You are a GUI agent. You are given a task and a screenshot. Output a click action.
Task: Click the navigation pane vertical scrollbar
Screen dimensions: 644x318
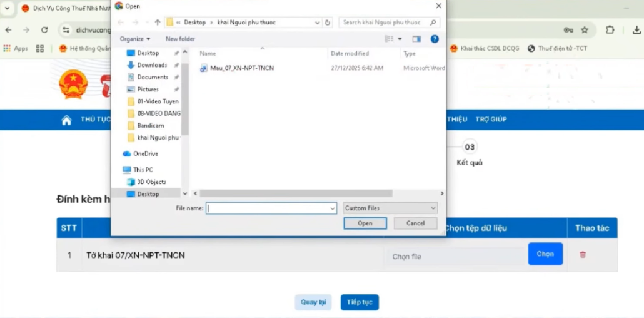point(185,99)
